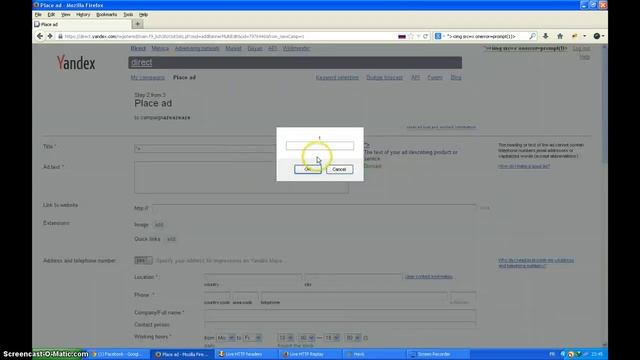Open the end hour dropdown in Working hours
This screenshot has height=360, width=640.
(332, 338)
